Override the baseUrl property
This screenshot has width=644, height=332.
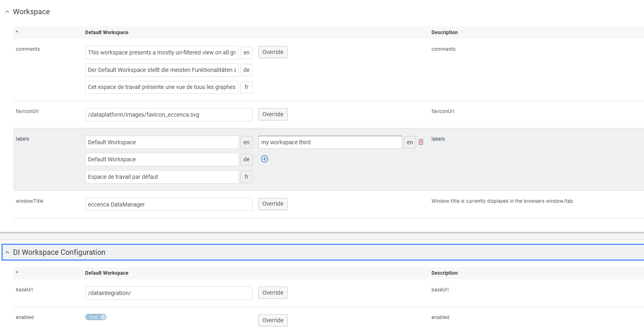click(x=273, y=293)
